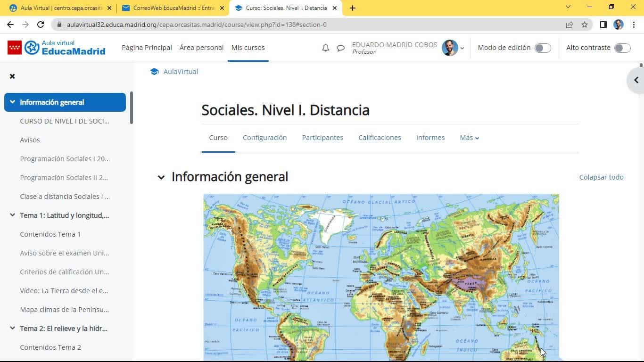Open Programación Sociales II 2... item

pyautogui.click(x=64, y=178)
